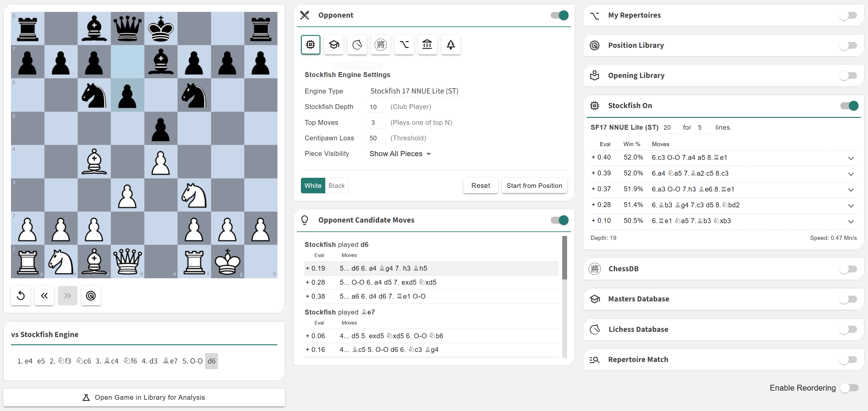Turn off the Stockfish On toggle
The width and height of the screenshot is (868, 411).
pos(849,106)
